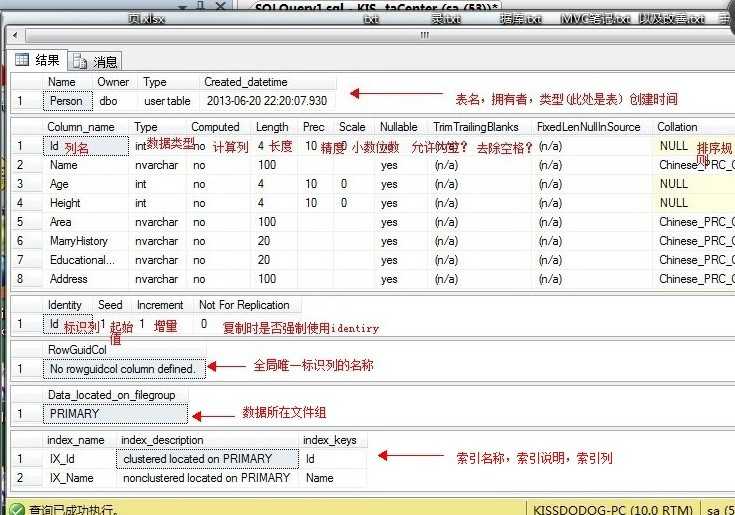Select the PRIMARY filegroup cell
The width and height of the screenshot is (735, 515).
[115, 414]
